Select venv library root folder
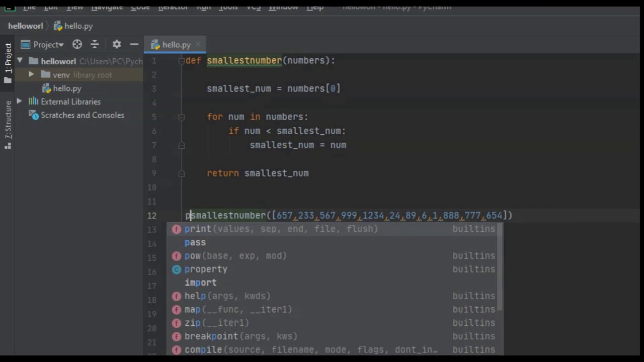Screen dimensions: 644x362 79,74
